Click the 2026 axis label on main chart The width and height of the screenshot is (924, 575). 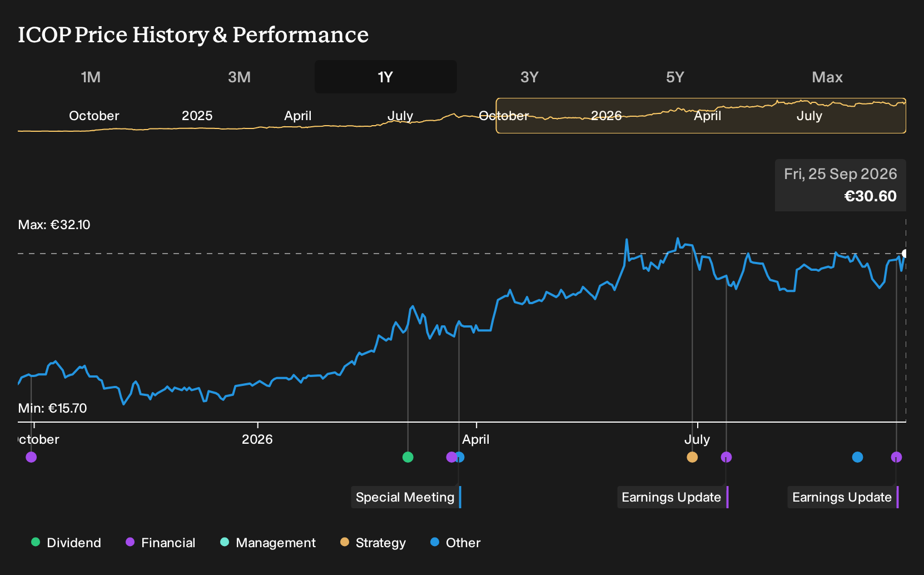tap(257, 439)
